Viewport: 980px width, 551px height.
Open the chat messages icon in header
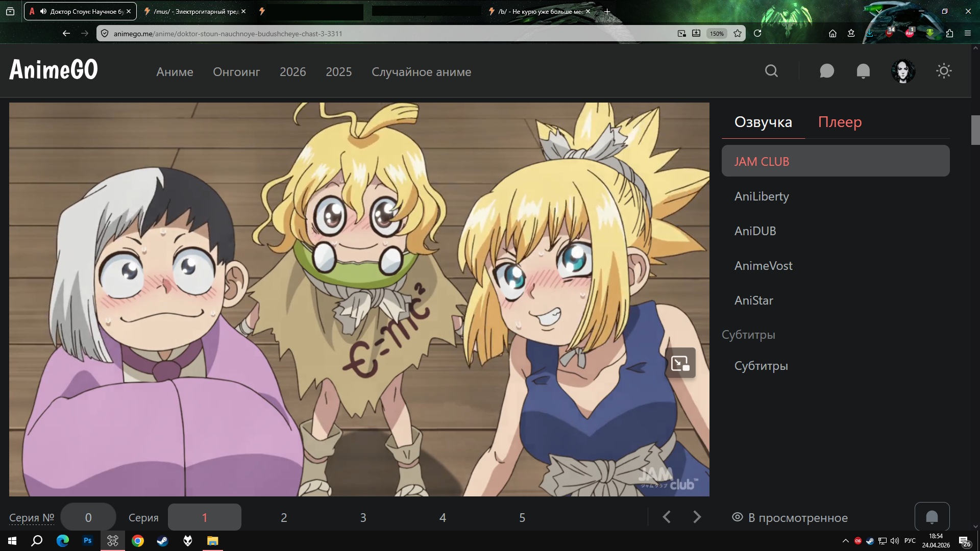pyautogui.click(x=827, y=71)
